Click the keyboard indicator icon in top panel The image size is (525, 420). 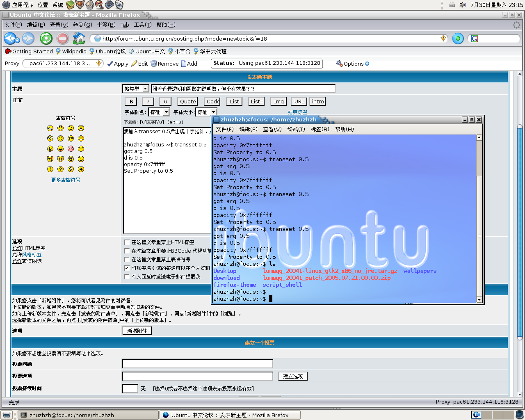click(x=452, y=5)
